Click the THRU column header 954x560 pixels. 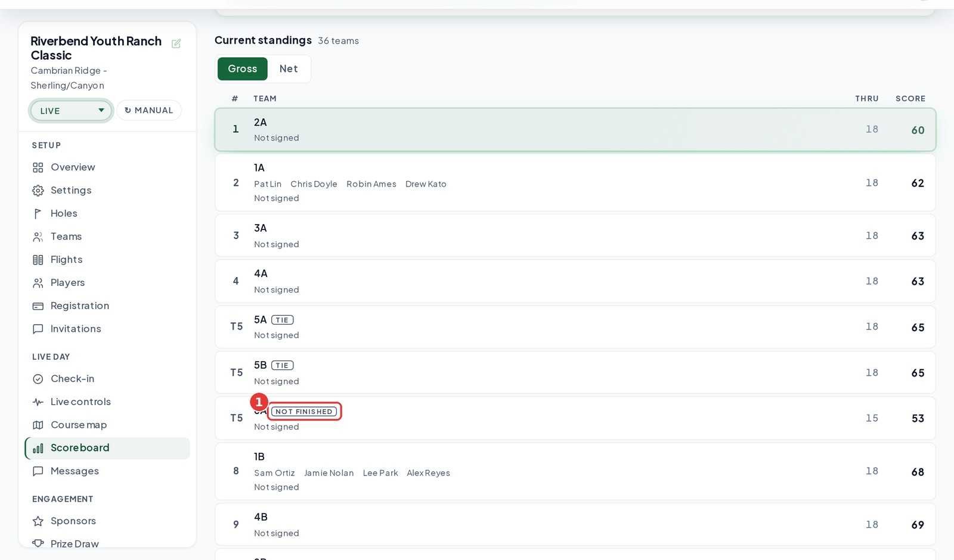[867, 99]
